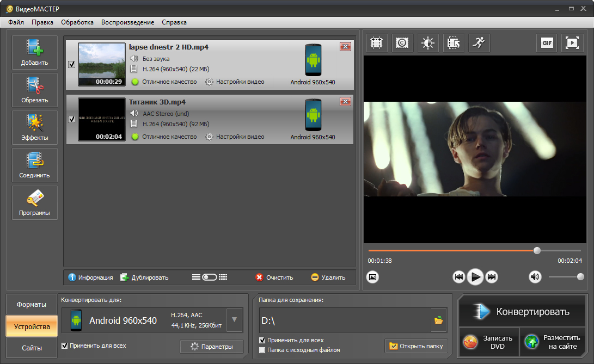Screen dimensions: 594x364
Task: Switch preview to full screen
Action: coord(572,43)
